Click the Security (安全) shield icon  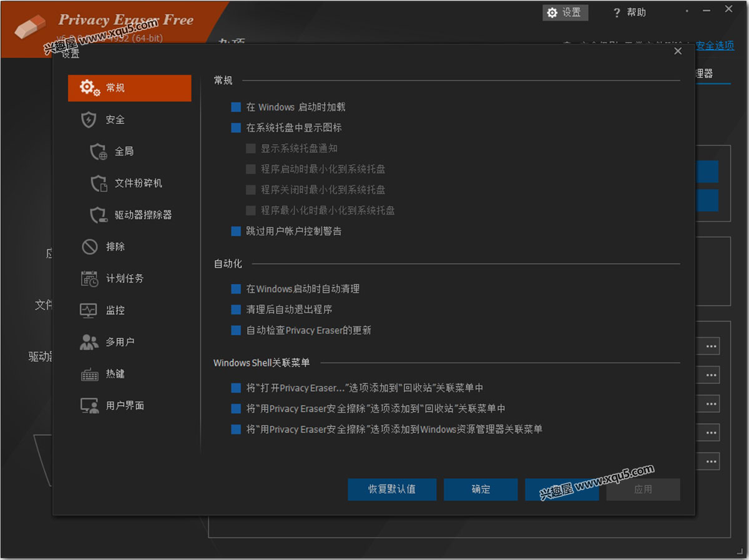coord(89,120)
